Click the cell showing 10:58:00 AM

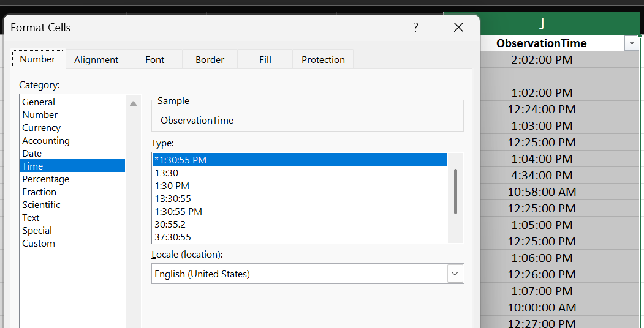pos(542,192)
